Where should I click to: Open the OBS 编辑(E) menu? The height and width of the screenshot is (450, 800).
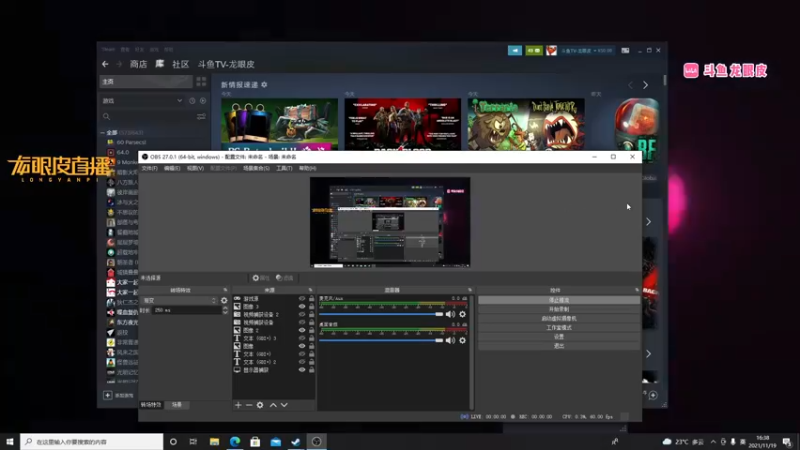click(172, 168)
